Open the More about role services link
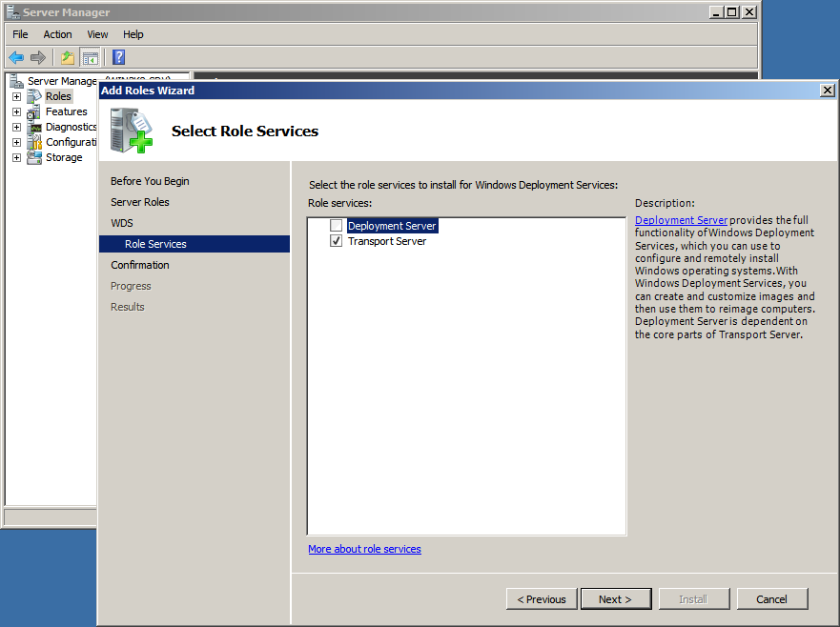The image size is (840, 627). 364,549
